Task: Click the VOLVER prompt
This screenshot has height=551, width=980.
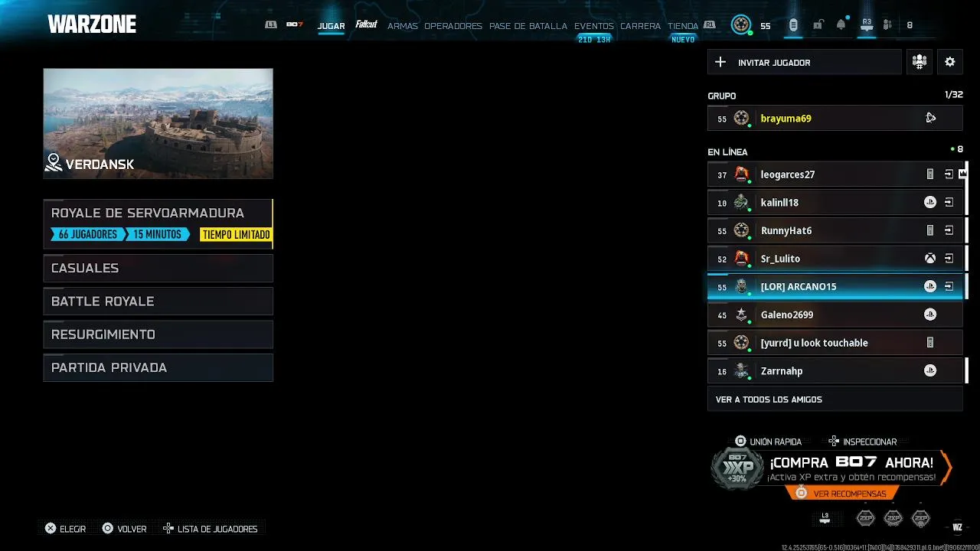Action: click(x=124, y=529)
